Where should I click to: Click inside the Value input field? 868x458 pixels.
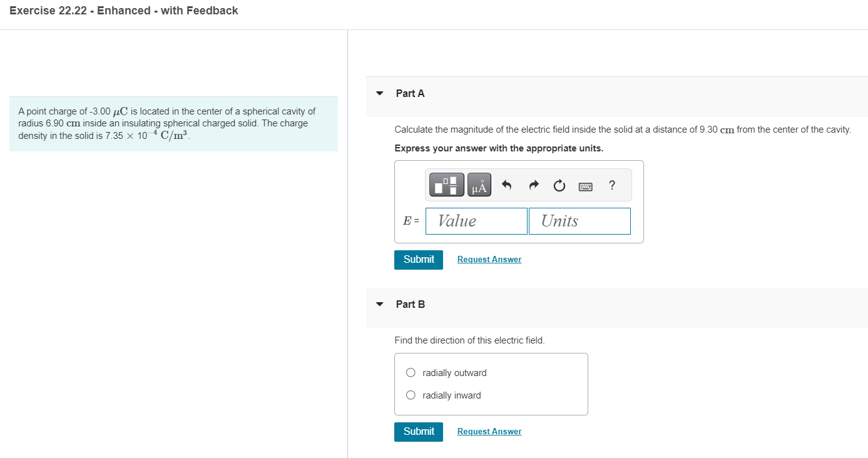(x=476, y=221)
